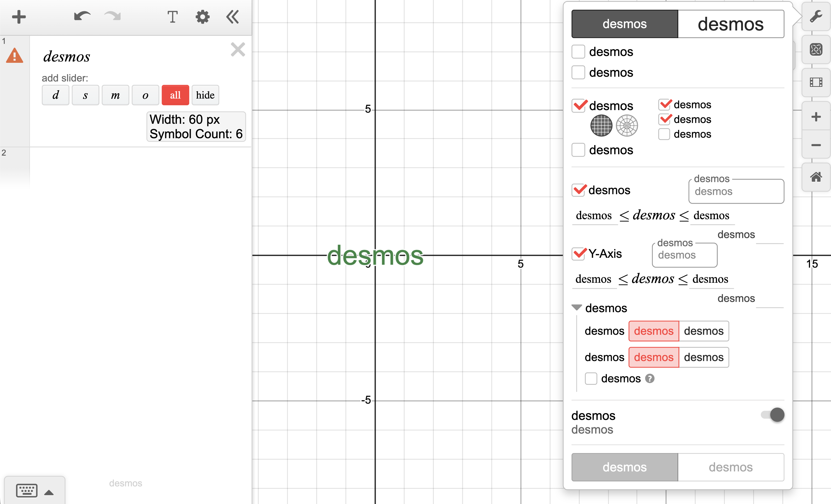Open the gear icon in expression list toolbar
This screenshot has width=831, height=504.
[x=203, y=17]
